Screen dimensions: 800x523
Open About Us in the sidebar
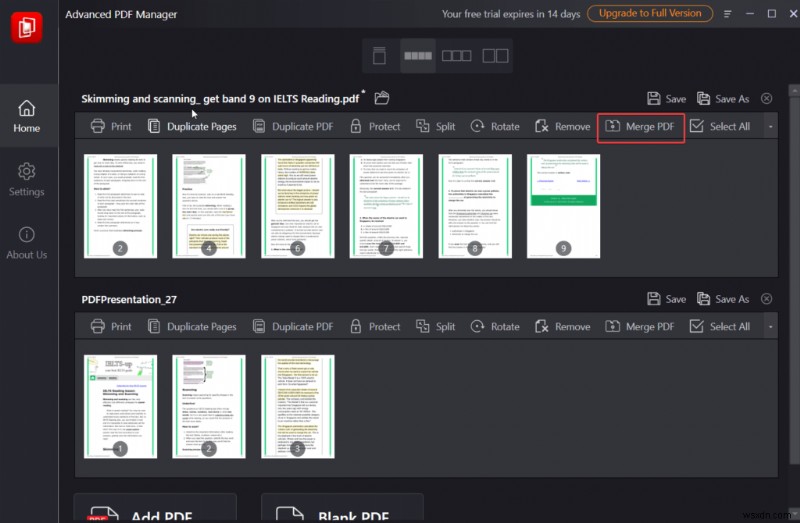pyautogui.click(x=27, y=243)
